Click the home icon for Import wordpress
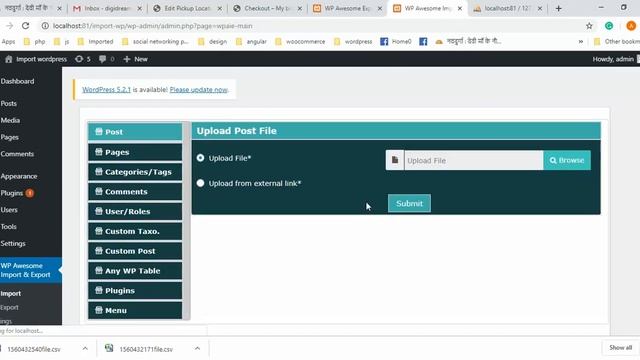The image size is (640, 360). coord(9,59)
